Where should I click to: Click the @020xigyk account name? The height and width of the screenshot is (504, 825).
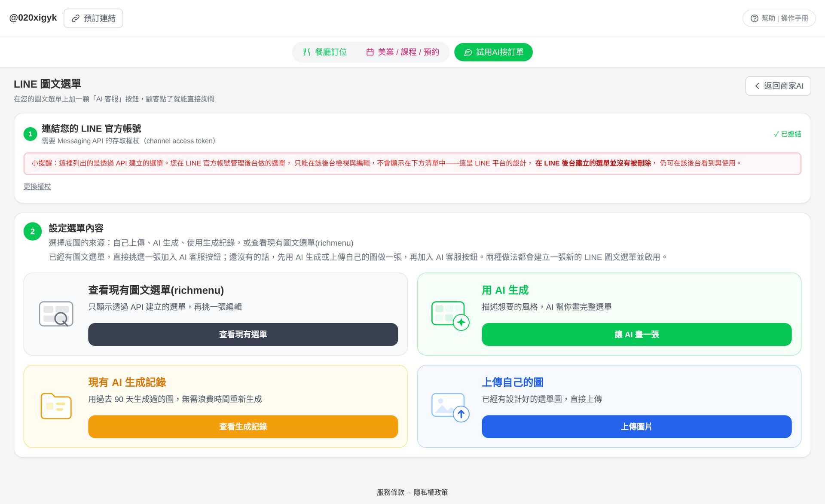(33, 18)
